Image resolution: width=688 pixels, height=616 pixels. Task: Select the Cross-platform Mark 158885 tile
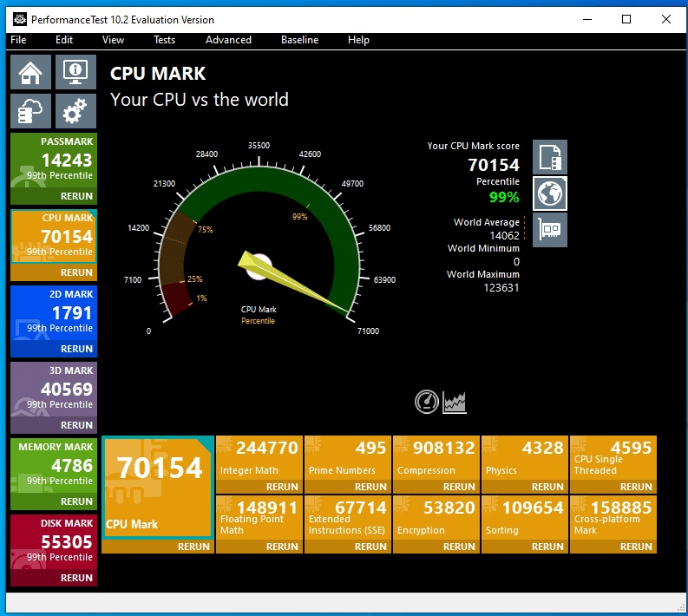[x=613, y=518]
